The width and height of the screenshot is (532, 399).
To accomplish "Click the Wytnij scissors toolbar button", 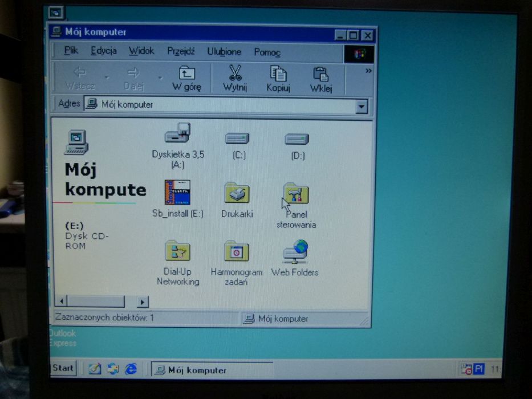I will point(235,79).
